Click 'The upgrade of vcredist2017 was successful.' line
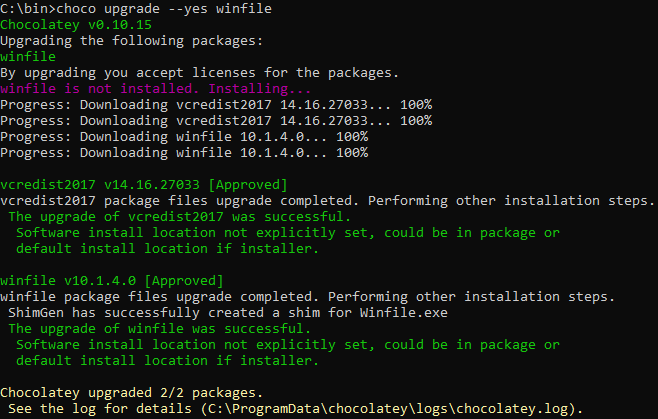This screenshot has width=658, height=419. tap(180, 217)
